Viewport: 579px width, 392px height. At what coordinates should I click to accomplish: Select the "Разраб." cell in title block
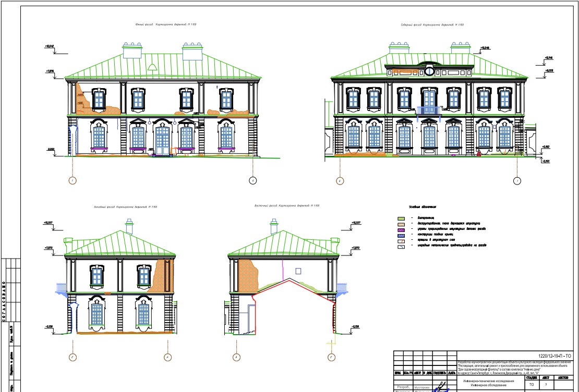click(x=402, y=387)
